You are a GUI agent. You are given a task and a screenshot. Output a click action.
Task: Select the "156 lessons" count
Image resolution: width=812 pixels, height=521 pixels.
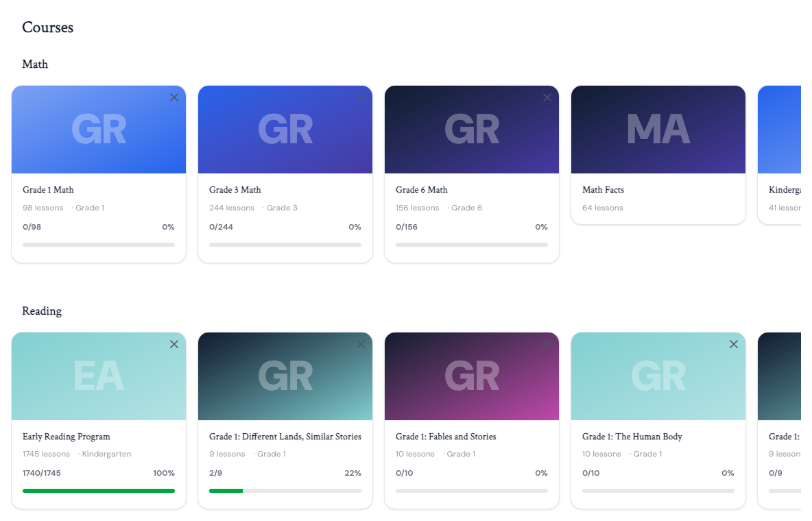(418, 208)
